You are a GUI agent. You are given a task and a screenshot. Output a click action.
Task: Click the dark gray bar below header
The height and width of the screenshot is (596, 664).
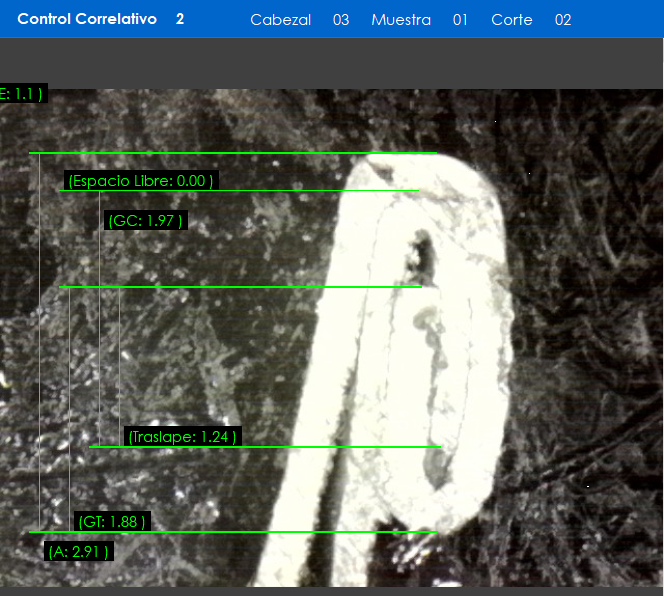pyautogui.click(x=332, y=62)
